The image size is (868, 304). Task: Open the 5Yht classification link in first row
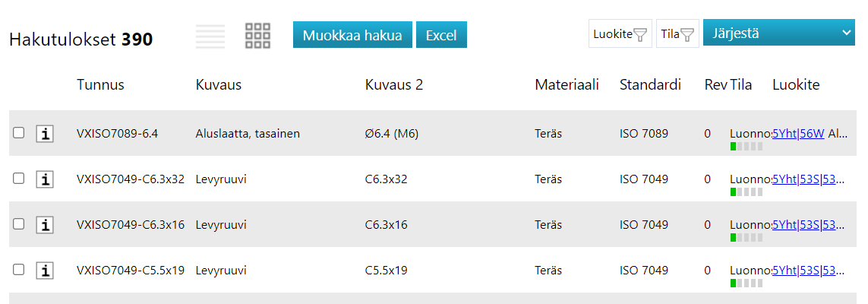pyautogui.click(x=784, y=134)
